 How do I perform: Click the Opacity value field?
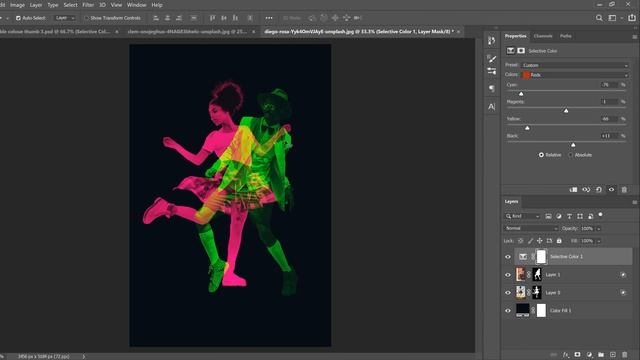[x=587, y=229]
